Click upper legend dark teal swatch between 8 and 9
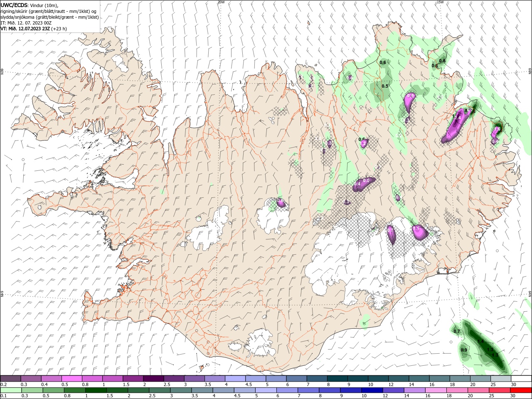Image resolution: width=532 pixels, height=399 pixels. (x=337, y=379)
